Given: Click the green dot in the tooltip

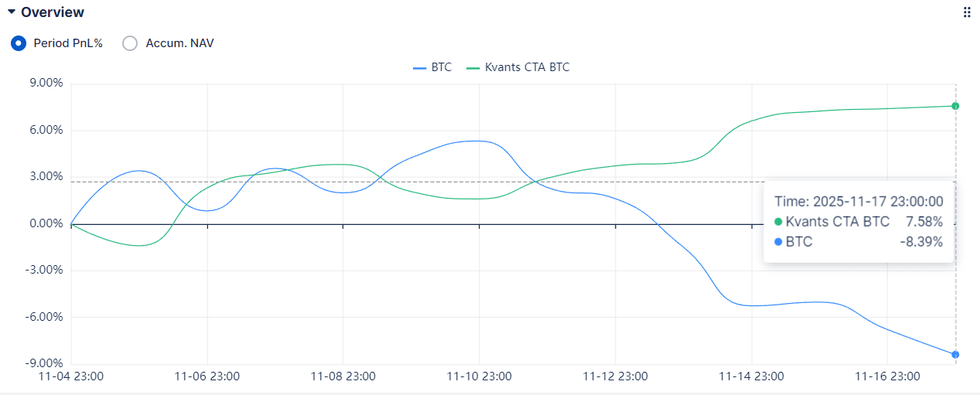Looking at the screenshot, I should (x=778, y=222).
